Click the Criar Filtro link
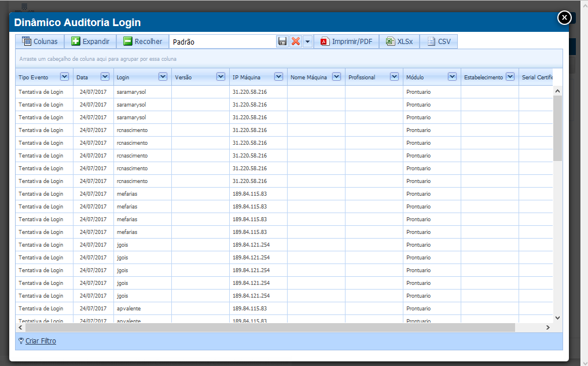Viewport: 588px width, 366px height. 41,341
